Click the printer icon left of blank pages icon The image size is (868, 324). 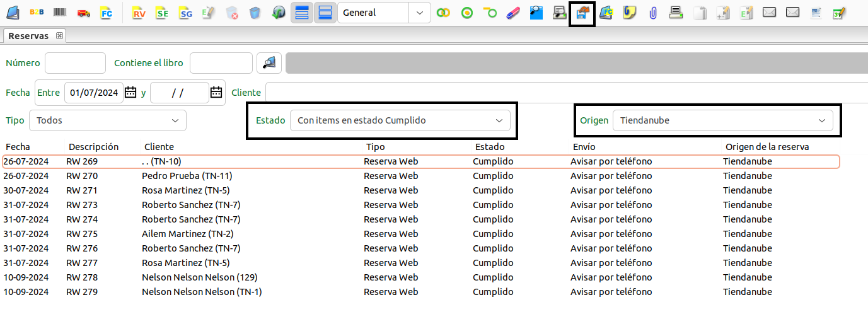coord(676,13)
